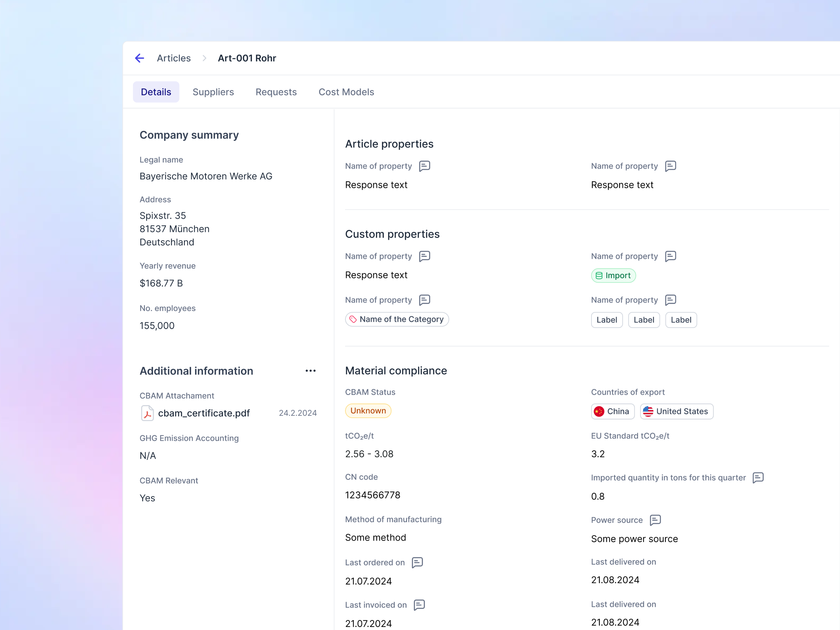Viewport: 840px width, 630px height.
Task: Click the CBAM Relevant Yes value
Action: click(147, 498)
